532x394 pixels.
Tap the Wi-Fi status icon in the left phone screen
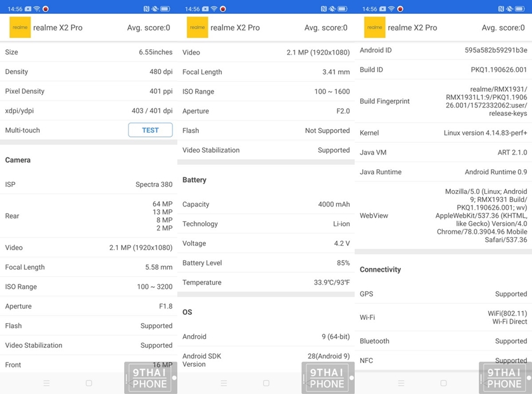37,9
